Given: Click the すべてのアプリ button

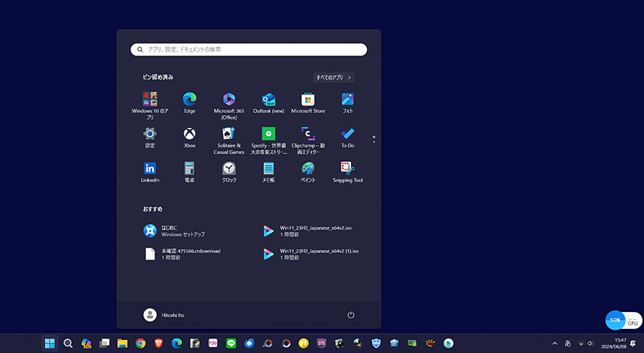Looking at the screenshot, I should coord(334,77).
